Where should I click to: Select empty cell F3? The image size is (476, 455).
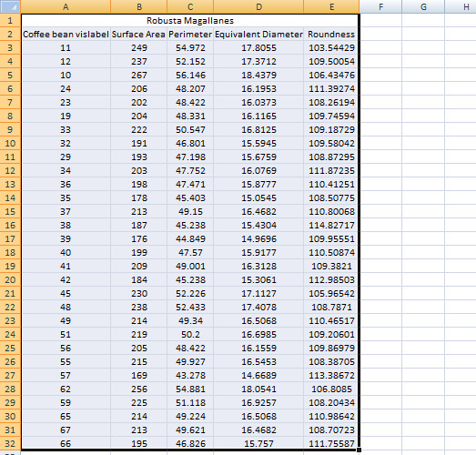[x=380, y=47]
